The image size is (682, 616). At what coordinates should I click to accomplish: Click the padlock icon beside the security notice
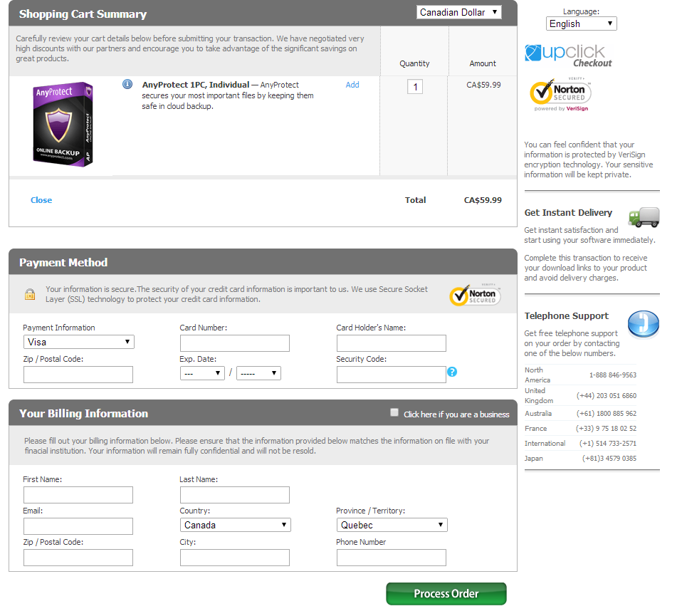29,294
